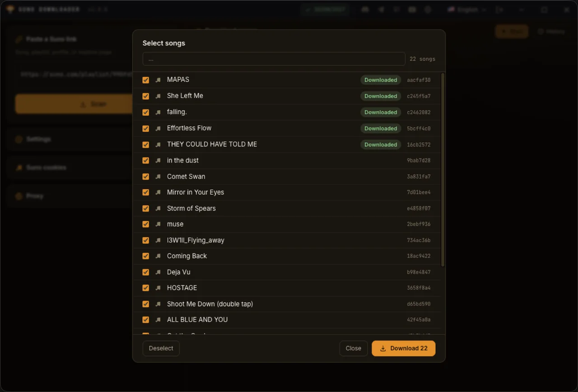
Task: Start downloading with the Download 22 button
Action: (x=404, y=348)
